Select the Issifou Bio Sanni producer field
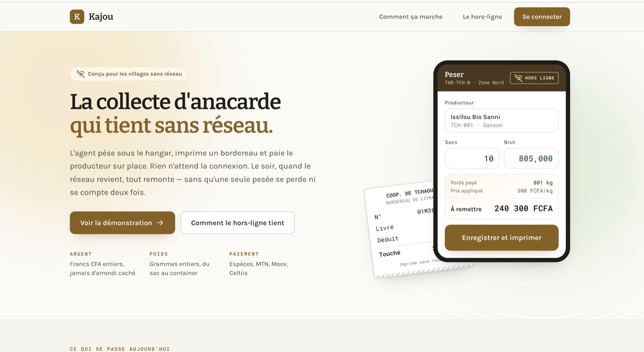Image resolution: width=644 pixels, height=352 pixels. (501, 121)
